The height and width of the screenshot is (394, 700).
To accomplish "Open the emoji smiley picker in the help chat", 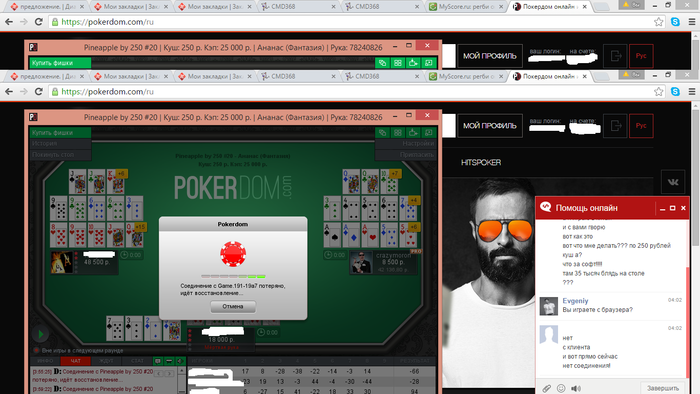I will point(561,388).
